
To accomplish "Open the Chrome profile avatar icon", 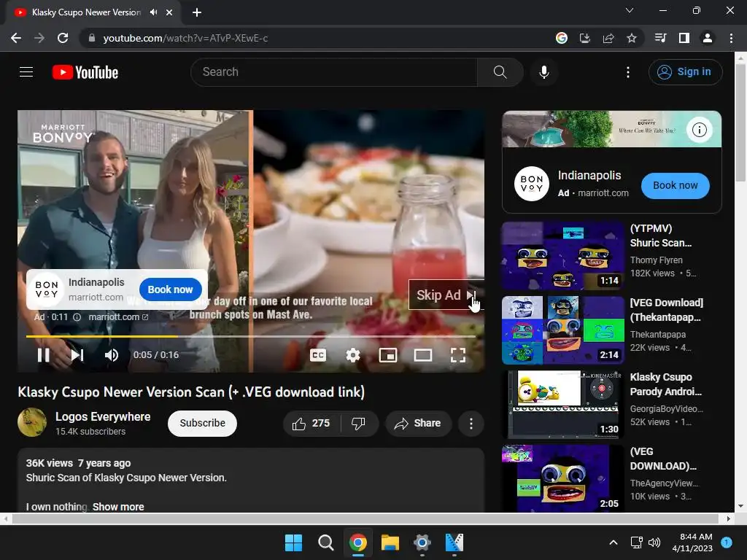I will point(708,38).
